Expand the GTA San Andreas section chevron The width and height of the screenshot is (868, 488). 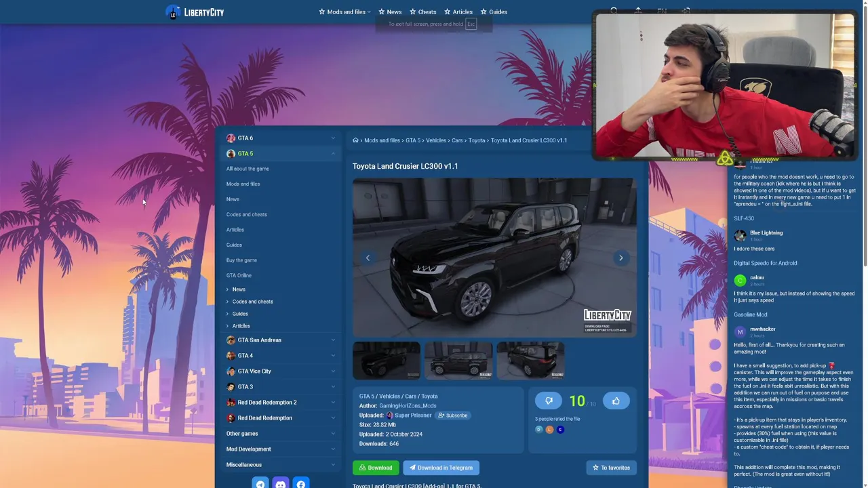coord(333,340)
